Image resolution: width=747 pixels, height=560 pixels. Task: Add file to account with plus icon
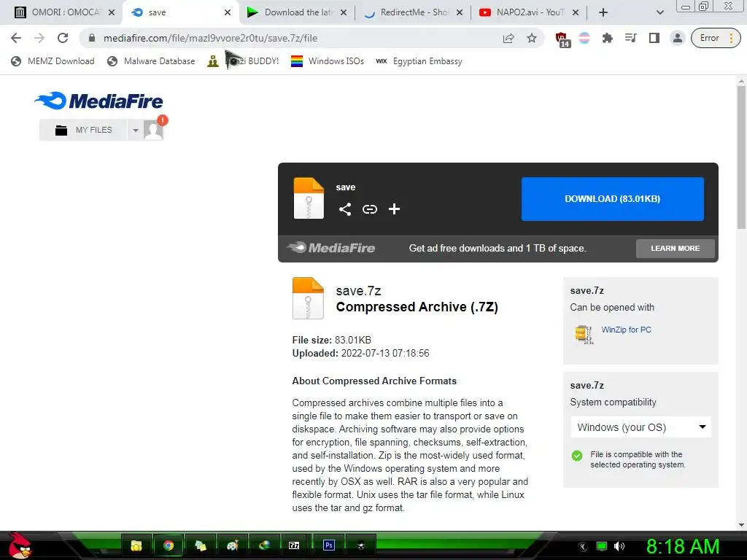tap(394, 209)
